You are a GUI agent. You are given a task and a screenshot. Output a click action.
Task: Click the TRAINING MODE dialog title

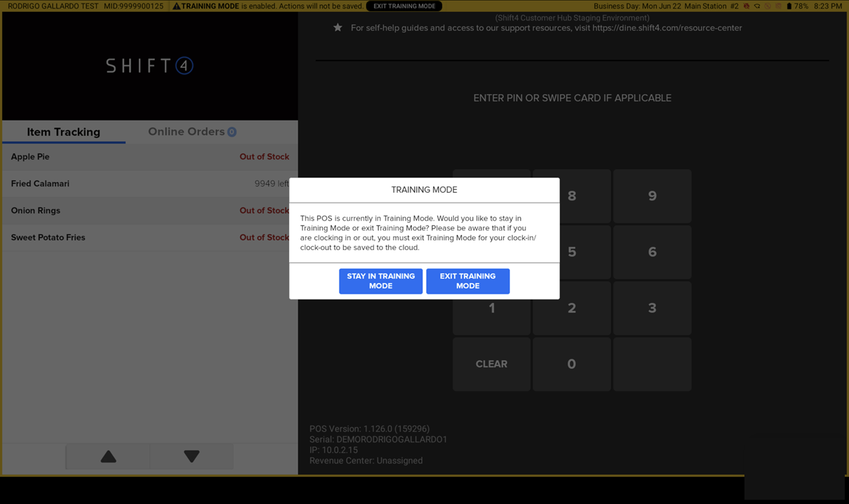pyautogui.click(x=424, y=190)
